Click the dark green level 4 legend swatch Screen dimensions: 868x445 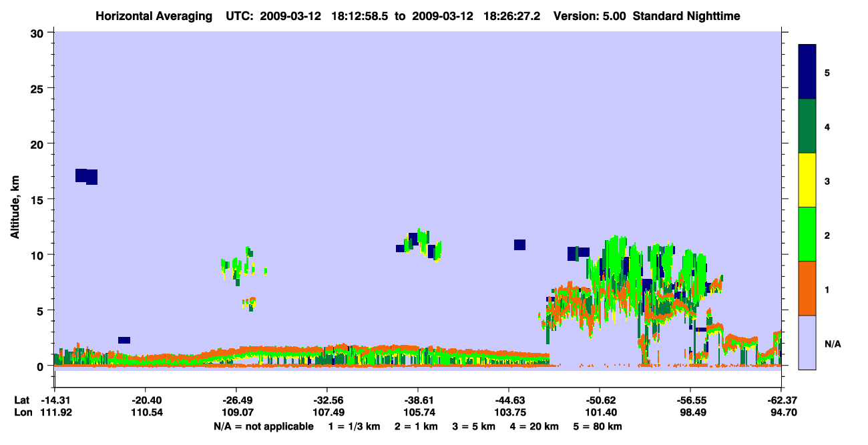807,125
